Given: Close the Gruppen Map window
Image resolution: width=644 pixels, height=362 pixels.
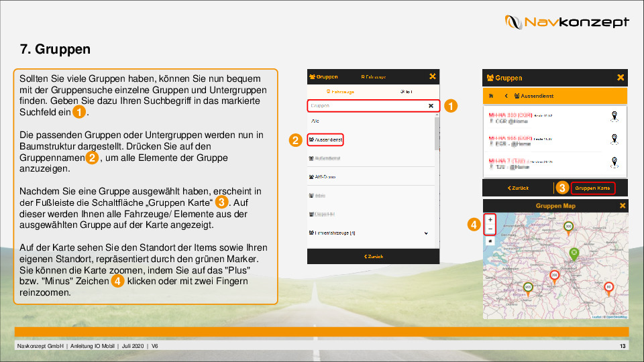Looking at the screenshot, I should [x=623, y=206].
